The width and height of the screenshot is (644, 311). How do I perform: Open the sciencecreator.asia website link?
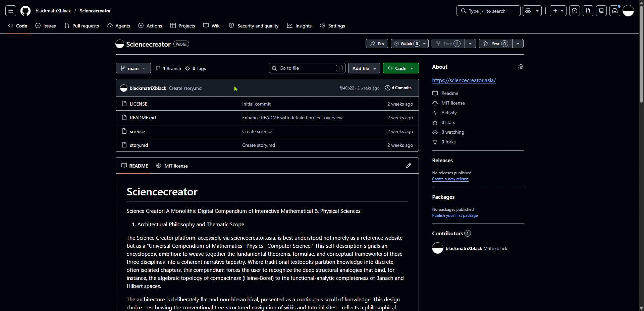point(464,80)
